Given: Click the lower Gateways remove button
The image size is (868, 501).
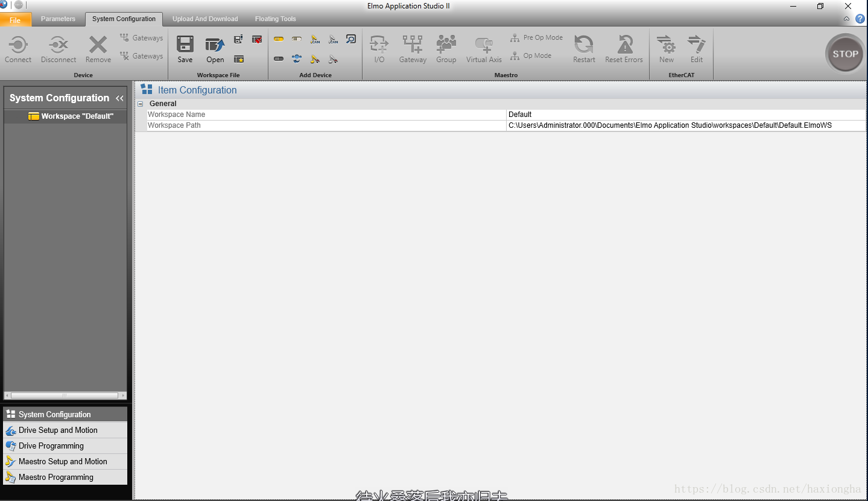Looking at the screenshot, I should click(x=142, y=56).
